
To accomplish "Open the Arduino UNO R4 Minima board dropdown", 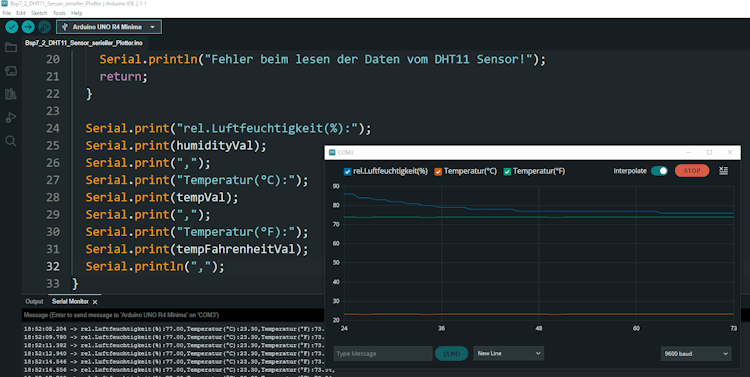I will [x=109, y=27].
